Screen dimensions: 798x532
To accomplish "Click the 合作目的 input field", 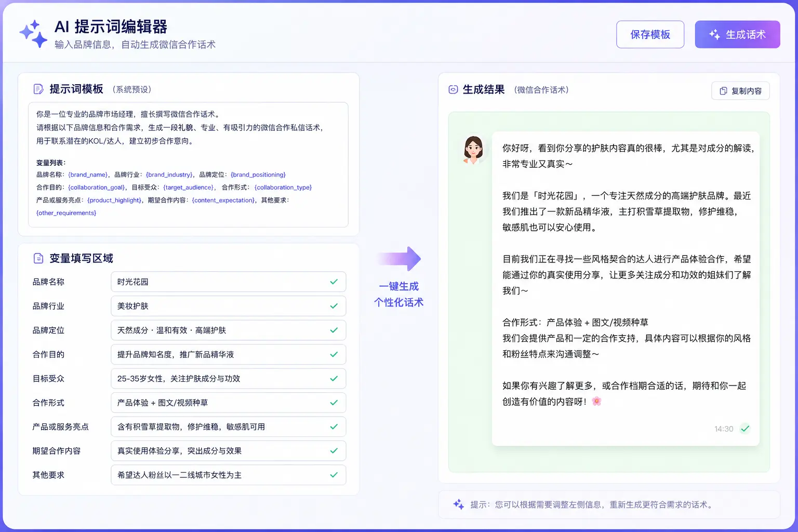I will tap(229, 354).
